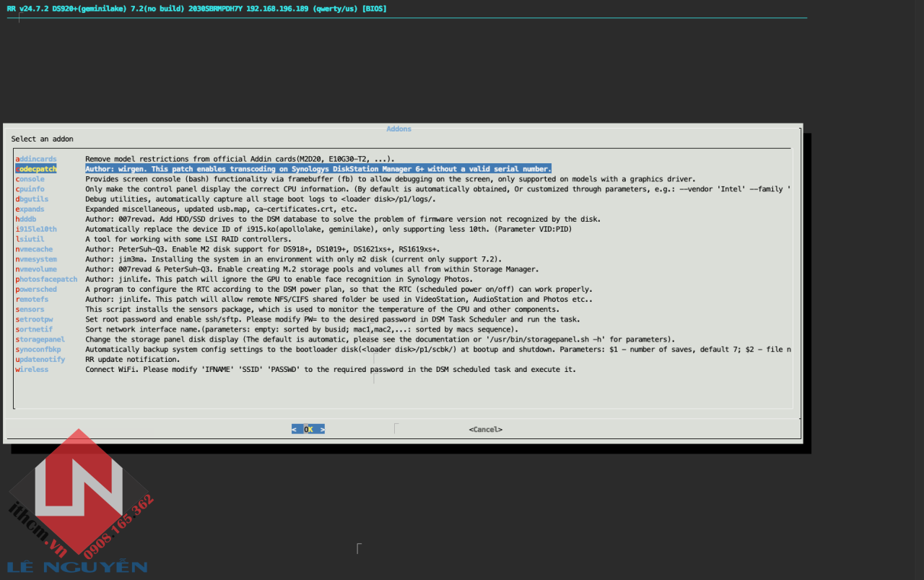Click the Le Nguyen logo watermark
The image size is (924, 580).
pos(78,506)
